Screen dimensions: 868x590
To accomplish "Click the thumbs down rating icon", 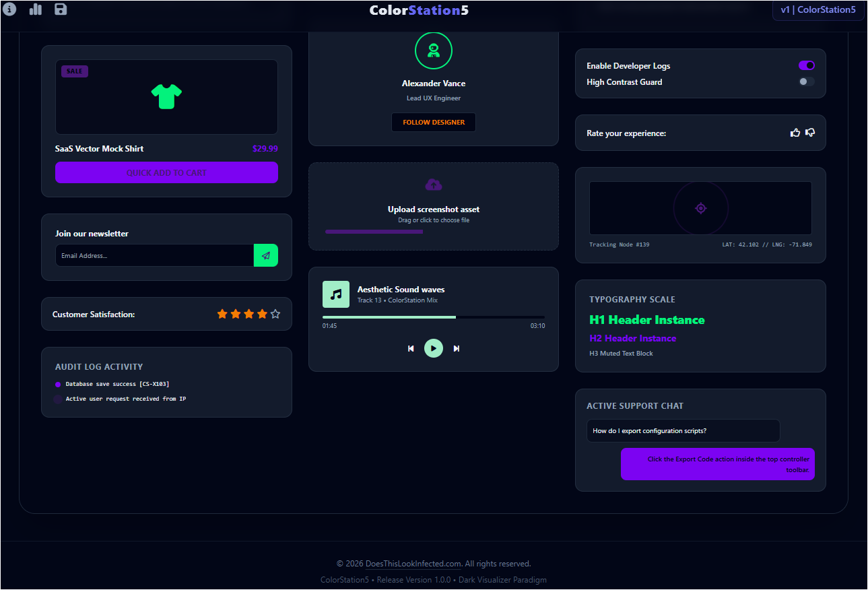I will (810, 133).
